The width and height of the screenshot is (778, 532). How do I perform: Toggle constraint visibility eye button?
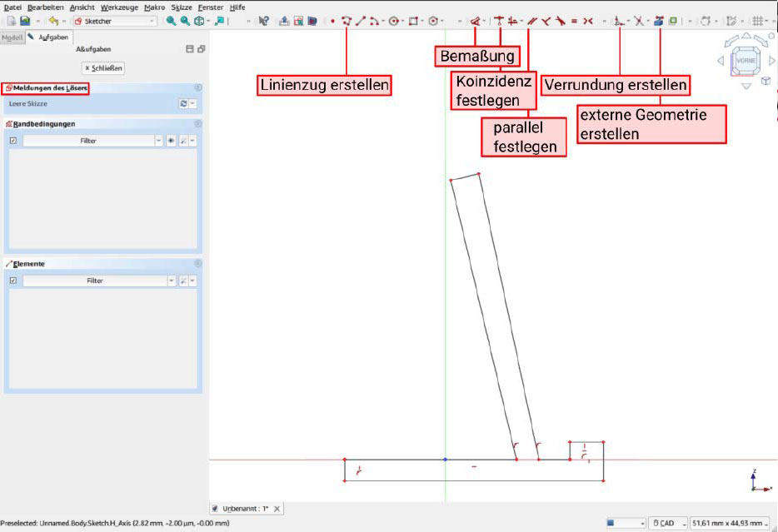point(171,141)
